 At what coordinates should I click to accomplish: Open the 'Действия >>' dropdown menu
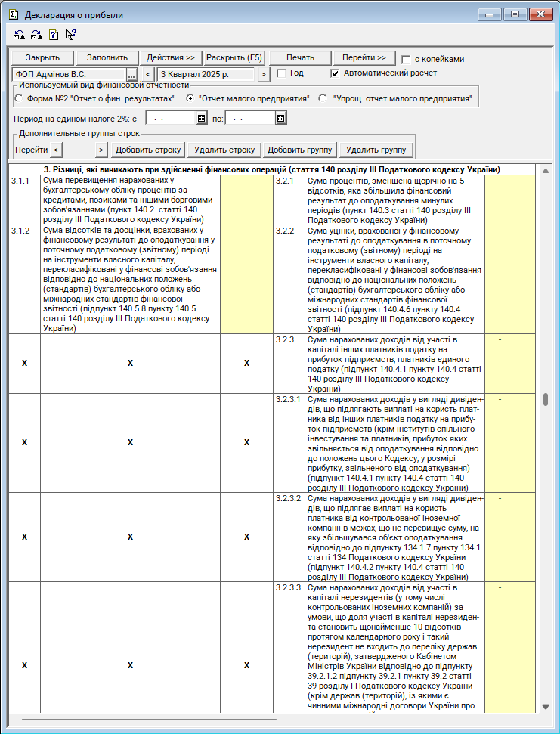tap(170, 58)
